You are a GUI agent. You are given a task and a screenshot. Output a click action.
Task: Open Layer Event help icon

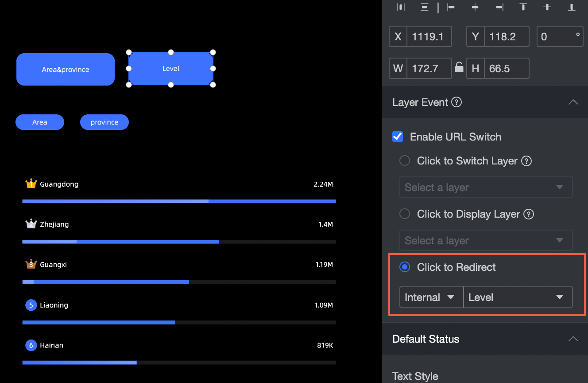[x=456, y=102]
